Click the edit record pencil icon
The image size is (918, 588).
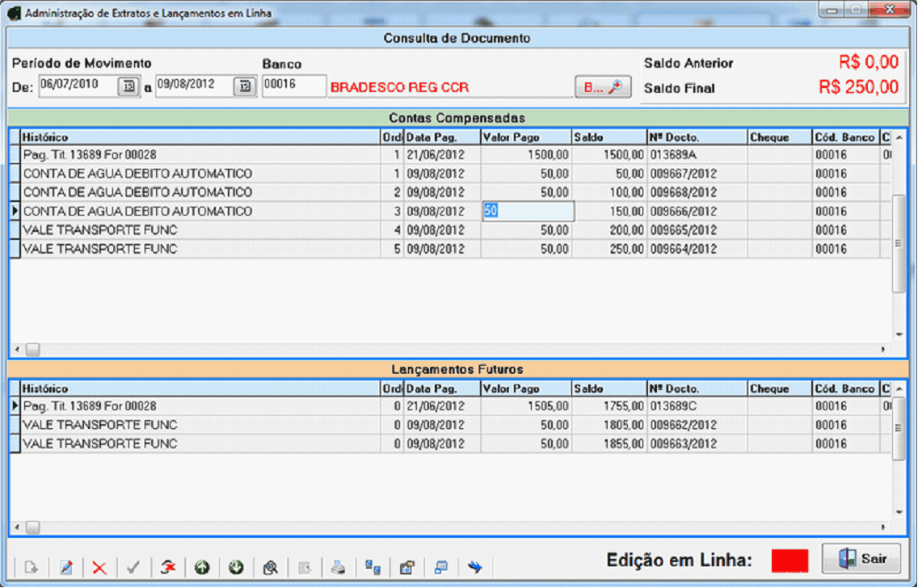[65, 567]
